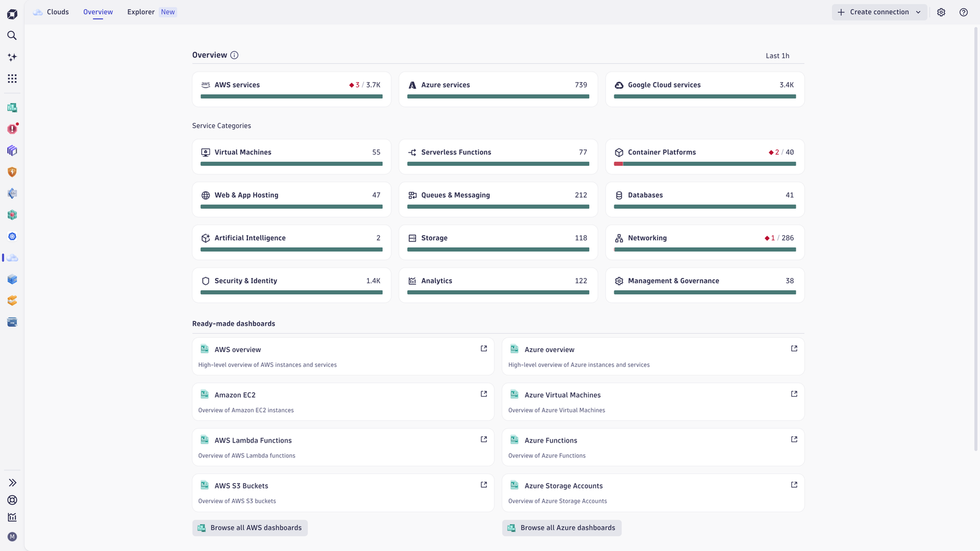Switch to the Overview tab
This screenshot has height=551, width=980.
pos(98,12)
